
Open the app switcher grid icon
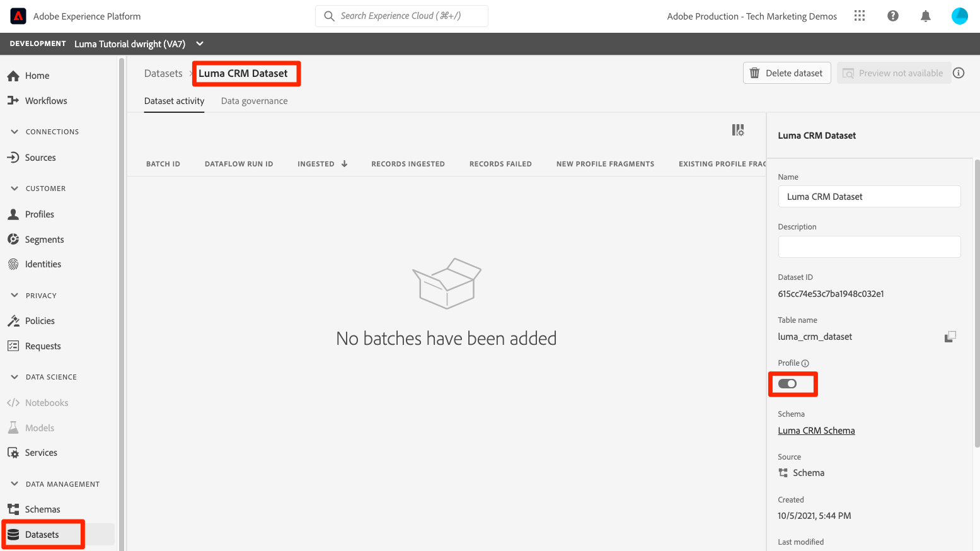pyautogui.click(x=860, y=16)
